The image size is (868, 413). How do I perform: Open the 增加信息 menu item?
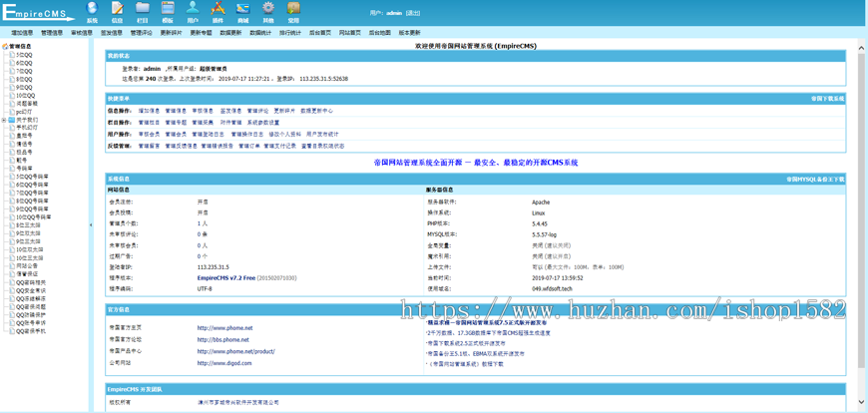point(22,33)
